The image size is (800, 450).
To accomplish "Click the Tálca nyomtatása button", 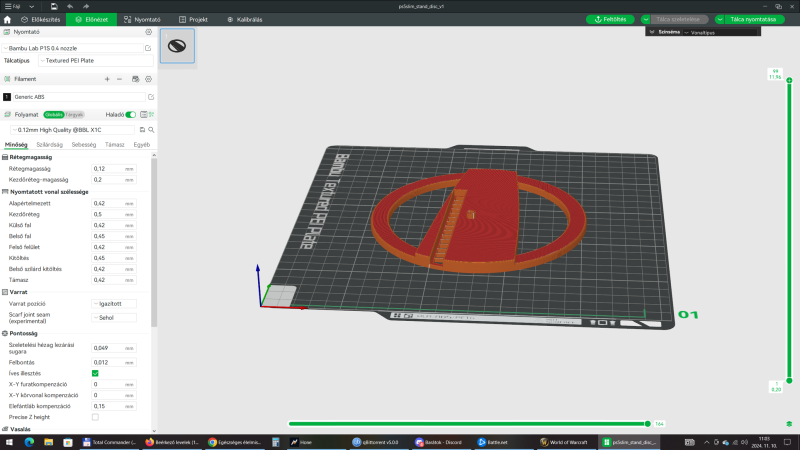I will (753, 19).
